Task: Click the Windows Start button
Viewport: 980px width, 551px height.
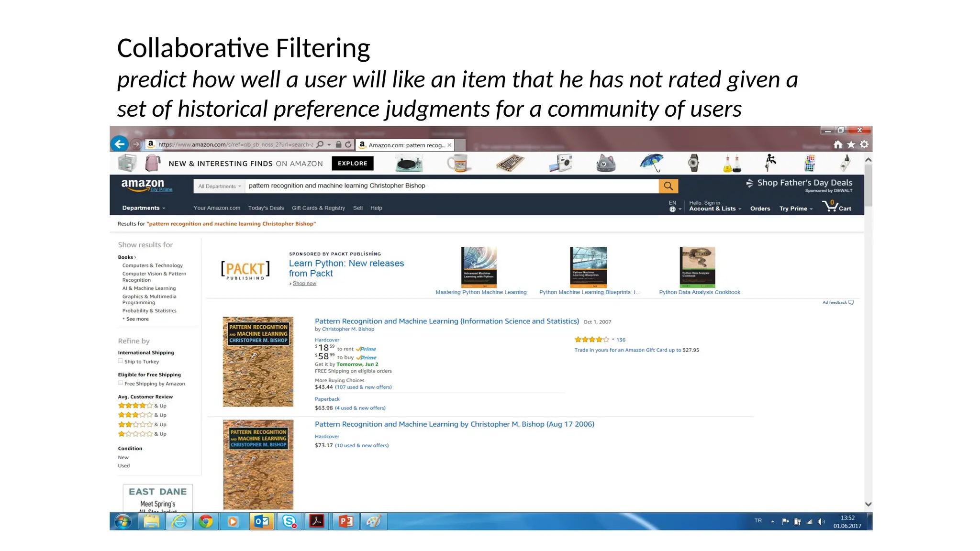Action: 123,521
